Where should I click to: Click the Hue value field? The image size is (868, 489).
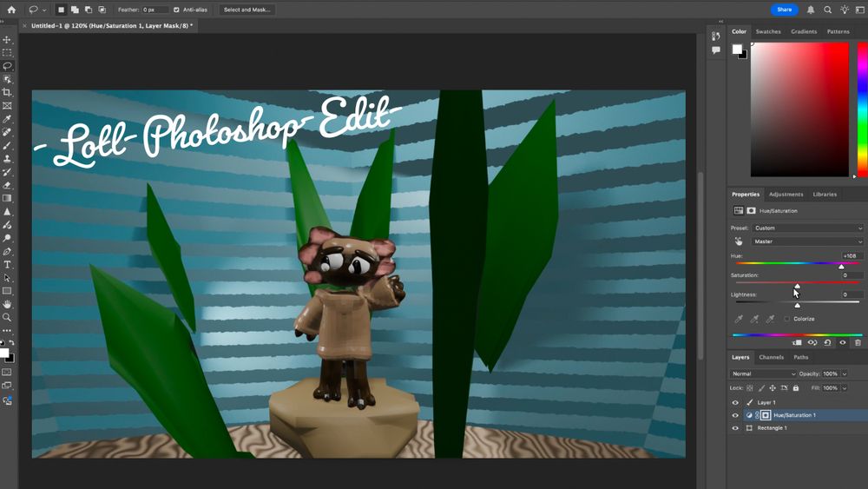point(851,256)
